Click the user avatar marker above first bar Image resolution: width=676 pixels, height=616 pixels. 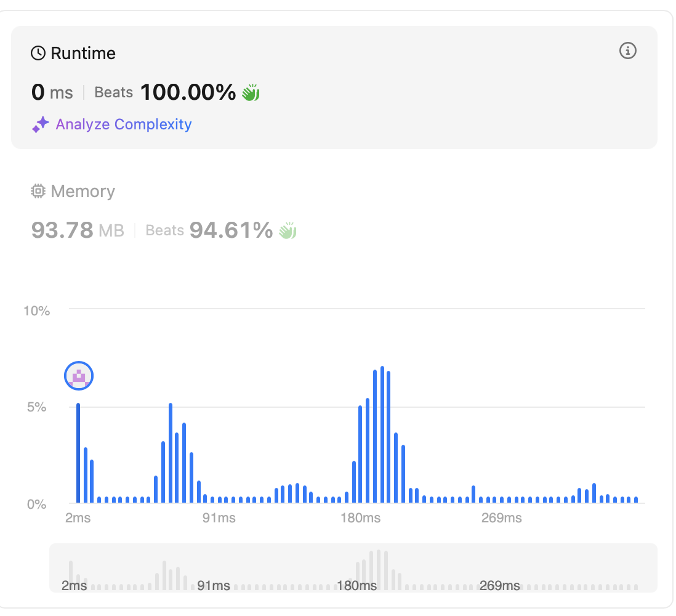(79, 376)
